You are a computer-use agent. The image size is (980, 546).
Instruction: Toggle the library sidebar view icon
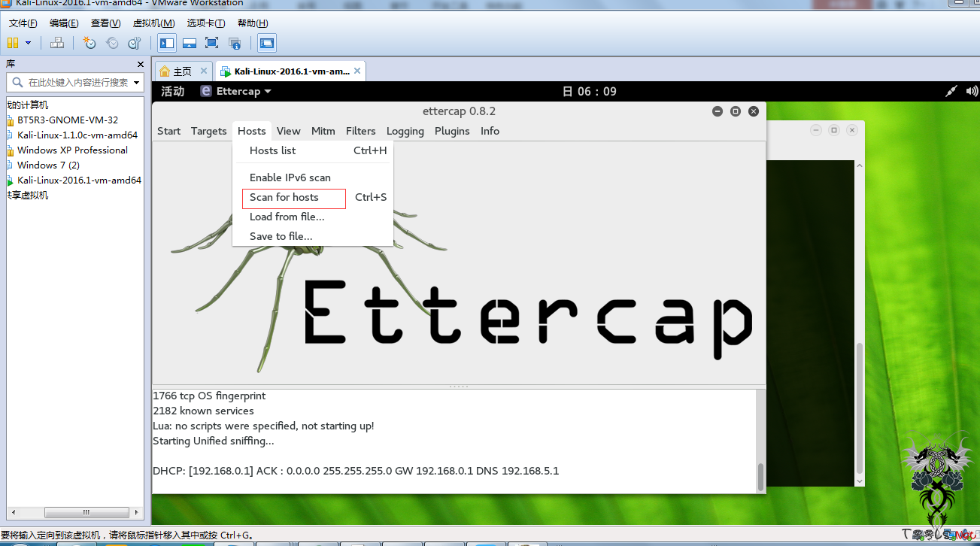click(x=167, y=43)
